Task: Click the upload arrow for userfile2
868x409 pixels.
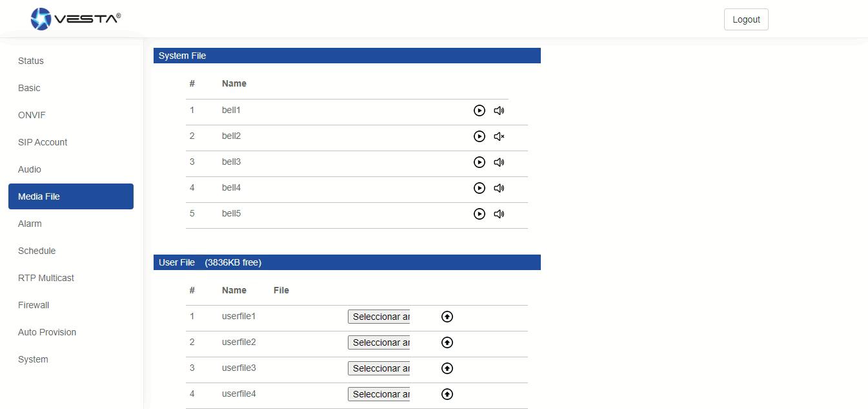Action: [447, 342]
